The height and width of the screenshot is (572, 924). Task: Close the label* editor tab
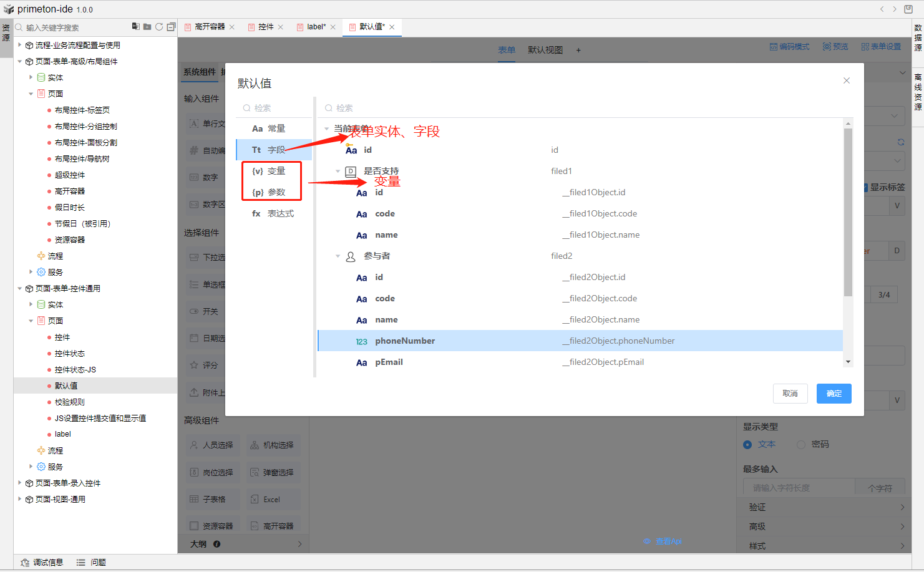333,27
